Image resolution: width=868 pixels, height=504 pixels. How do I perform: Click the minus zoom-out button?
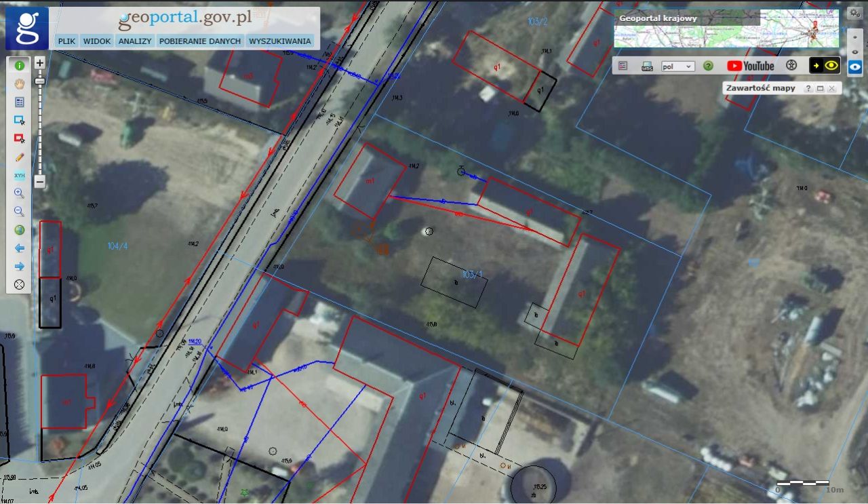(40, 182)
